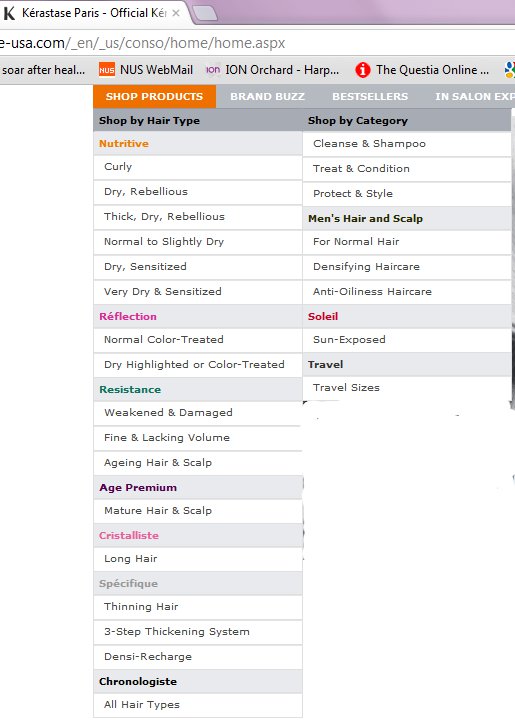
Task: Choose the Curly hair type link
Action: 198,167
